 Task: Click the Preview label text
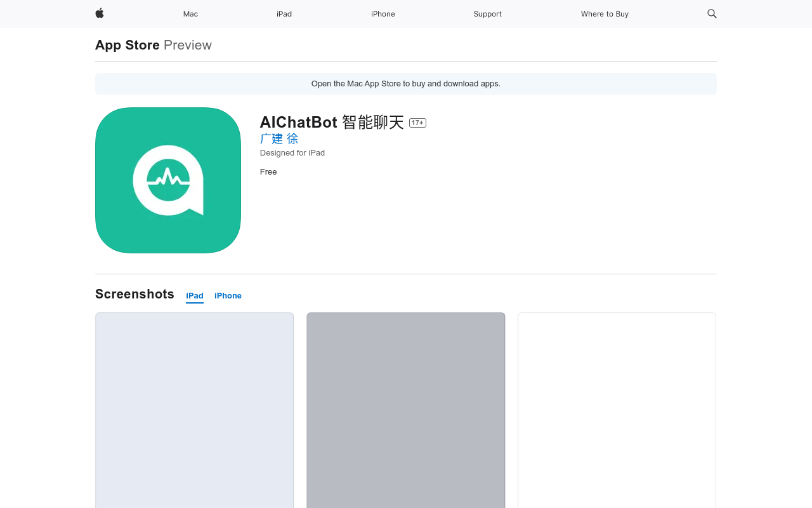pos(188,45)
